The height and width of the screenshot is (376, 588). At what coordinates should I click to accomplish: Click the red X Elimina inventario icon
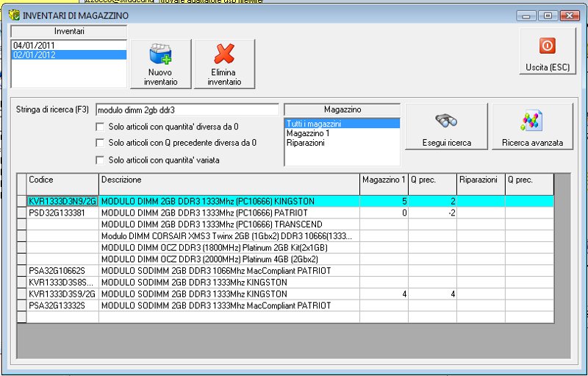pyautogui.click(x=224, y=54)
